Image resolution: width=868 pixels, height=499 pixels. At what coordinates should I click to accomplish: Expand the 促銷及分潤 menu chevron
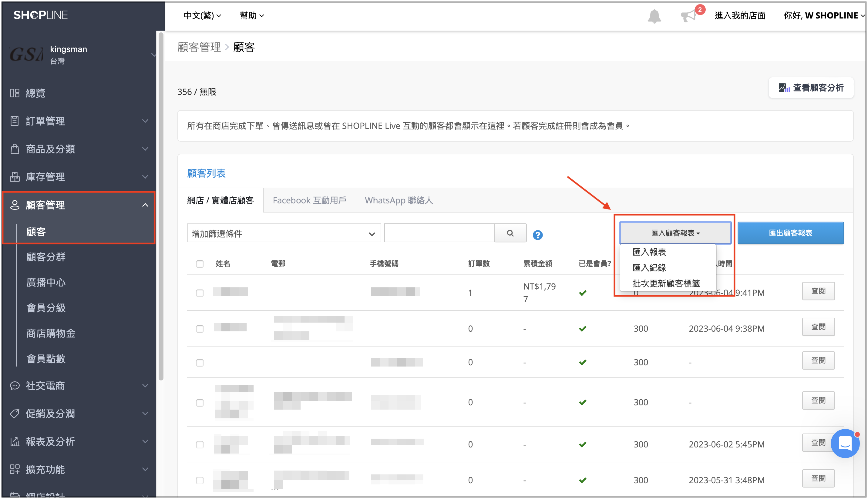coord(145,414)
